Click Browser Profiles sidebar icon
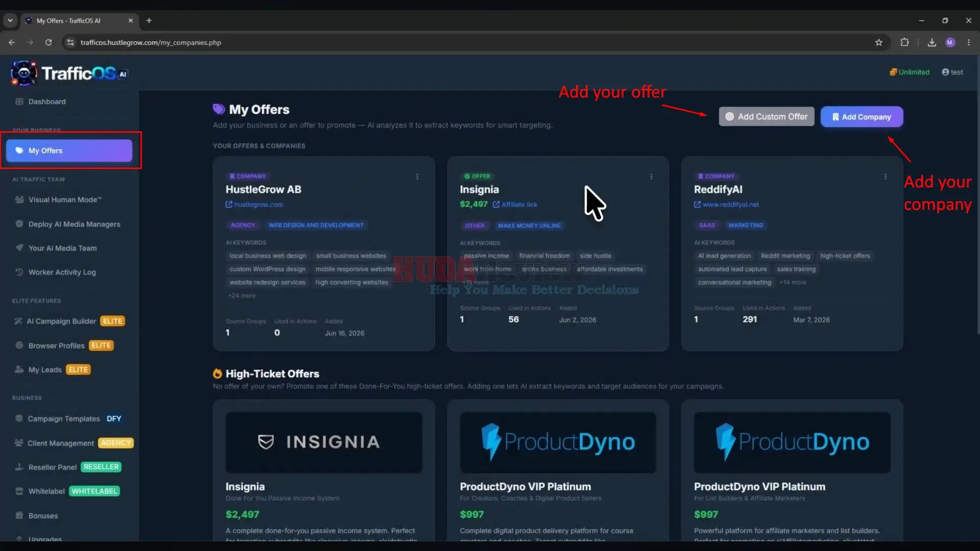980x551 pixels. tap(19, 345)
